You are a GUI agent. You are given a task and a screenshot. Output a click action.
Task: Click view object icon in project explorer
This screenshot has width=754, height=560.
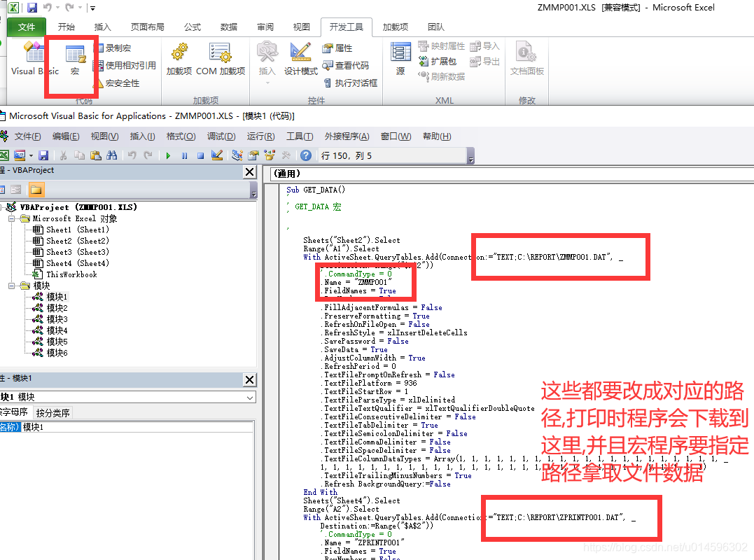[x=16, y=190]
